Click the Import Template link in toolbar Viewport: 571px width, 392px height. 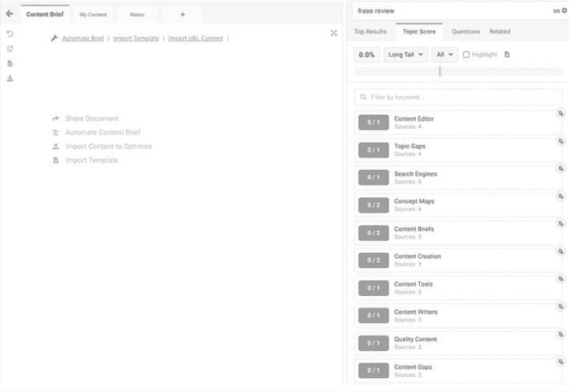tap(136, 38)
